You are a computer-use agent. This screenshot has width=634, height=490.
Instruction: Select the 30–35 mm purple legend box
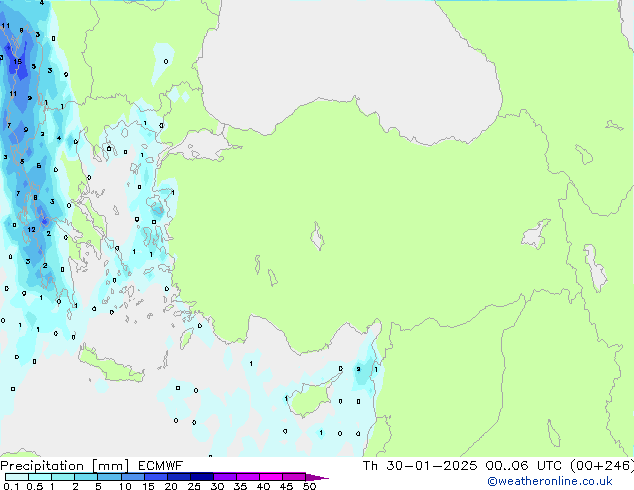coord(224,477)
